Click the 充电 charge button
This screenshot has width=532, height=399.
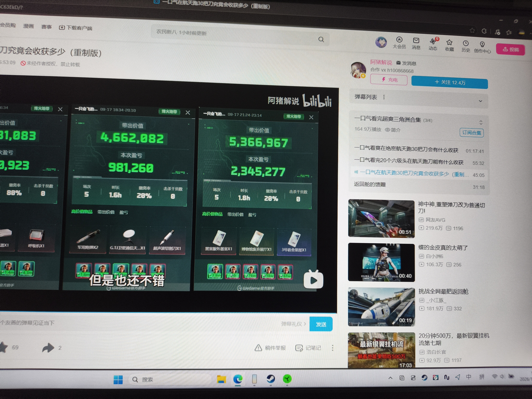click(x=389, y=80)
